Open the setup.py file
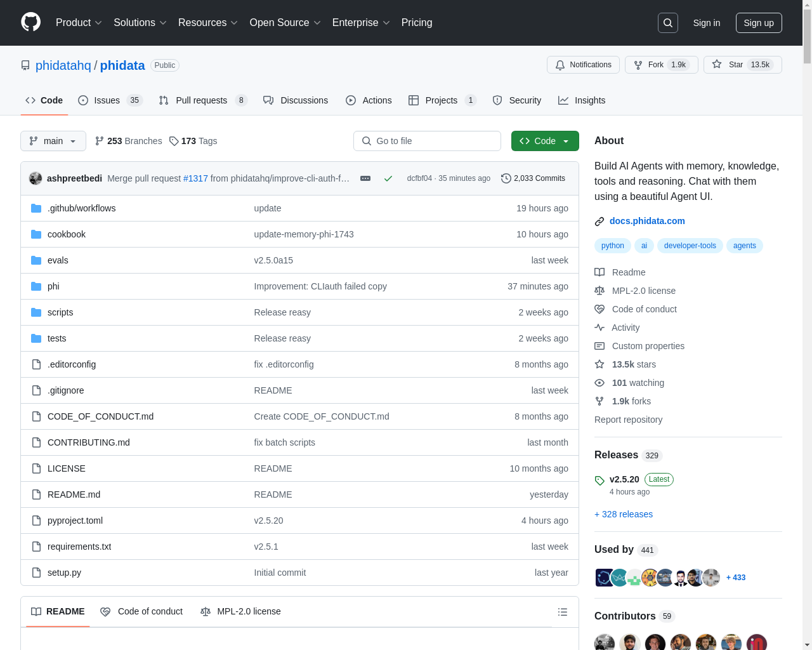Screen dimensions: 812x650 [64, 573]
